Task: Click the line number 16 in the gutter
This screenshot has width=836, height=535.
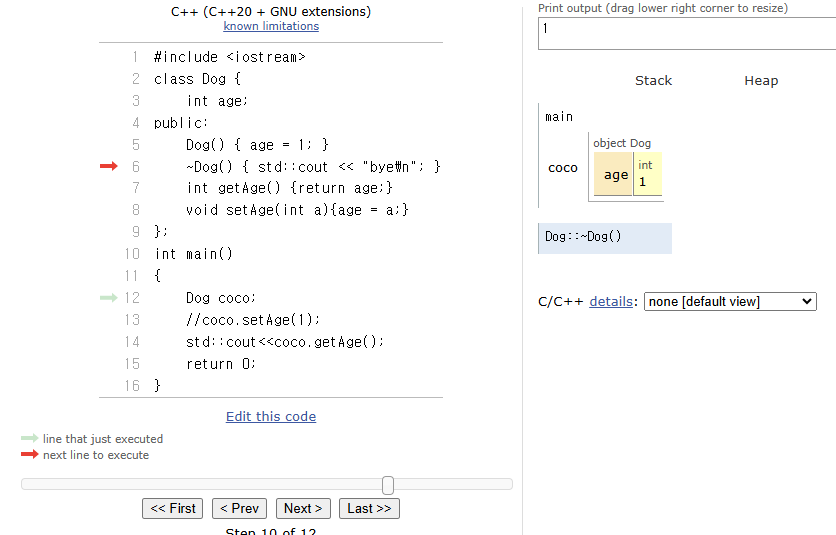Action: pyautogui.click(x=132, y=386)
